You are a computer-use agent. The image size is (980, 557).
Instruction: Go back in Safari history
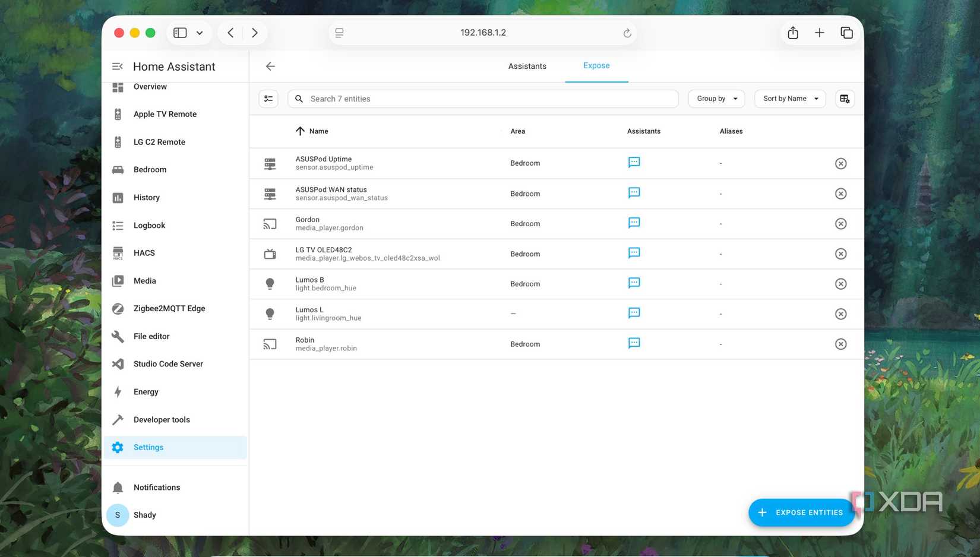click(230, 33)
